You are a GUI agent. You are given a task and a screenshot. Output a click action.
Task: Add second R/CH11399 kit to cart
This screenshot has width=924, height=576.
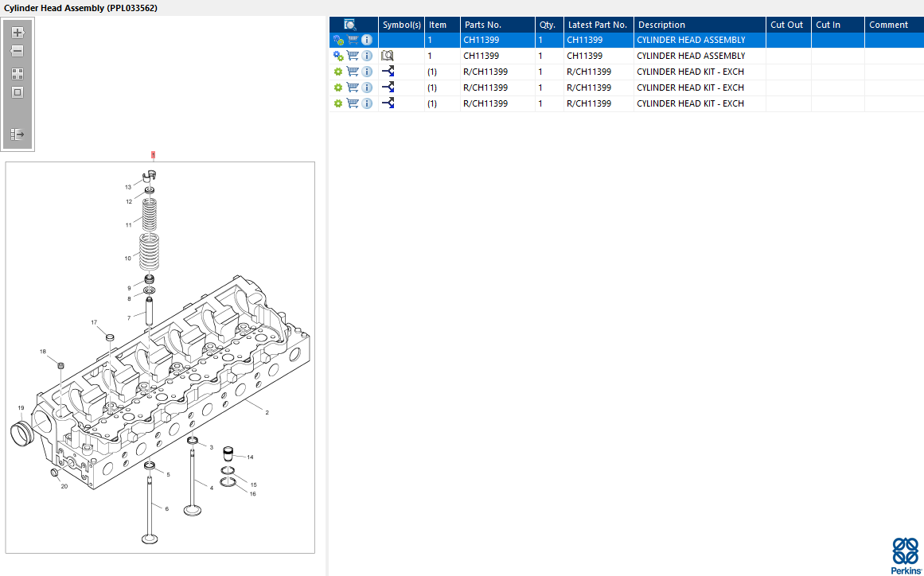click(353, 88)
